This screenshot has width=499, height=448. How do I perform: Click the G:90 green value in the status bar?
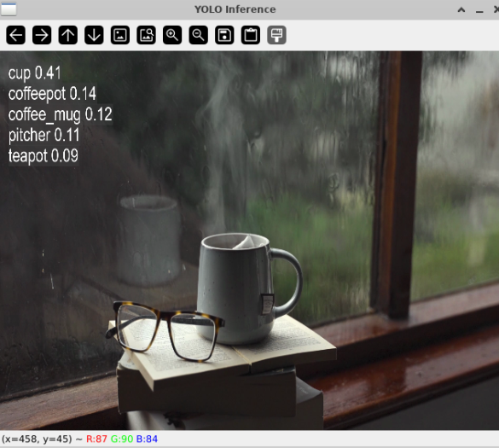(122, 439)
